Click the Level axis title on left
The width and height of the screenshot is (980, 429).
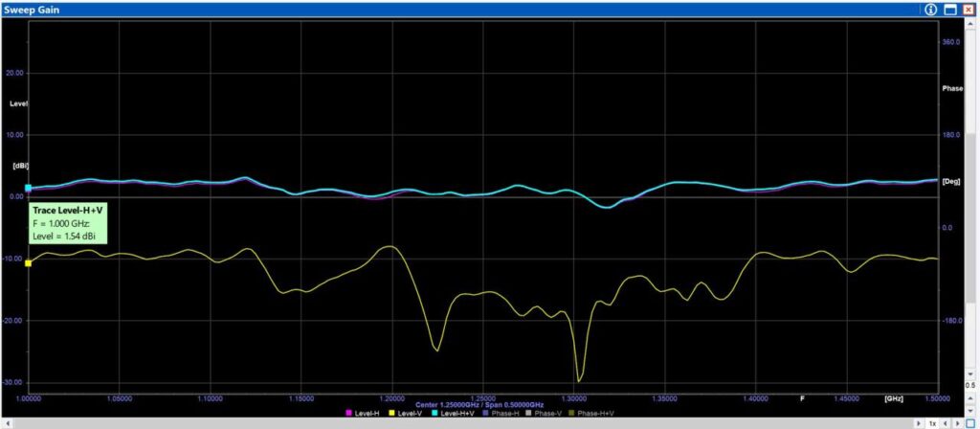click(x=20, y=103)
